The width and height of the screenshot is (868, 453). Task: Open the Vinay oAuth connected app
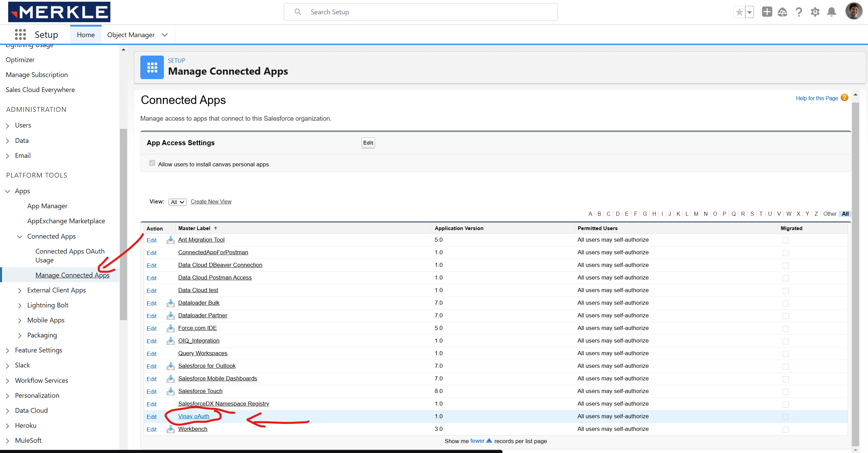(193, 416)
